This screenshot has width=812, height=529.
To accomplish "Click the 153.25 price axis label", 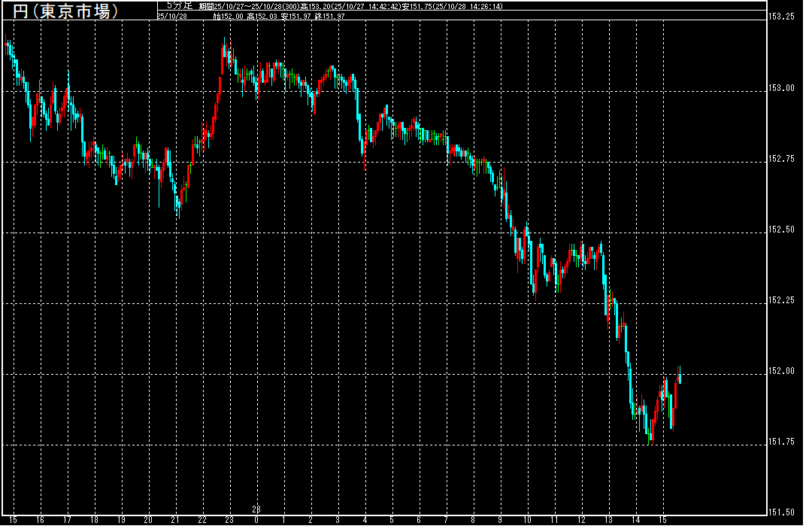I will (x=785, y=17).
